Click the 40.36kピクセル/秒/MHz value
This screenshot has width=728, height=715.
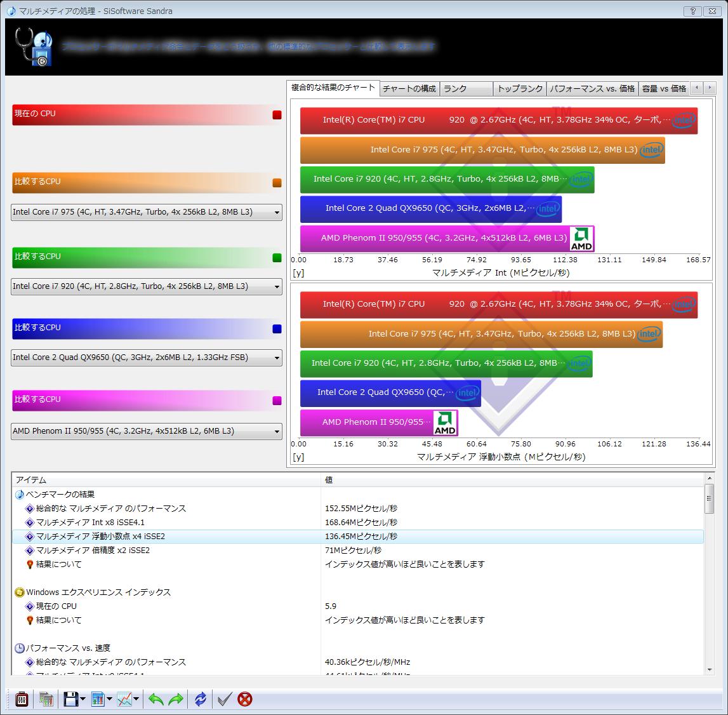click(x=367, y=662)
